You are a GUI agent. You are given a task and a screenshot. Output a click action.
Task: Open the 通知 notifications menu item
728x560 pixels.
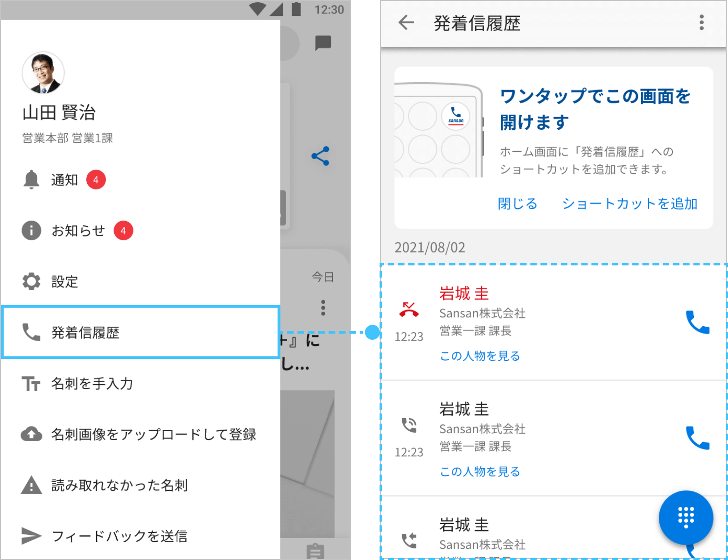click(x=140, y=180)
